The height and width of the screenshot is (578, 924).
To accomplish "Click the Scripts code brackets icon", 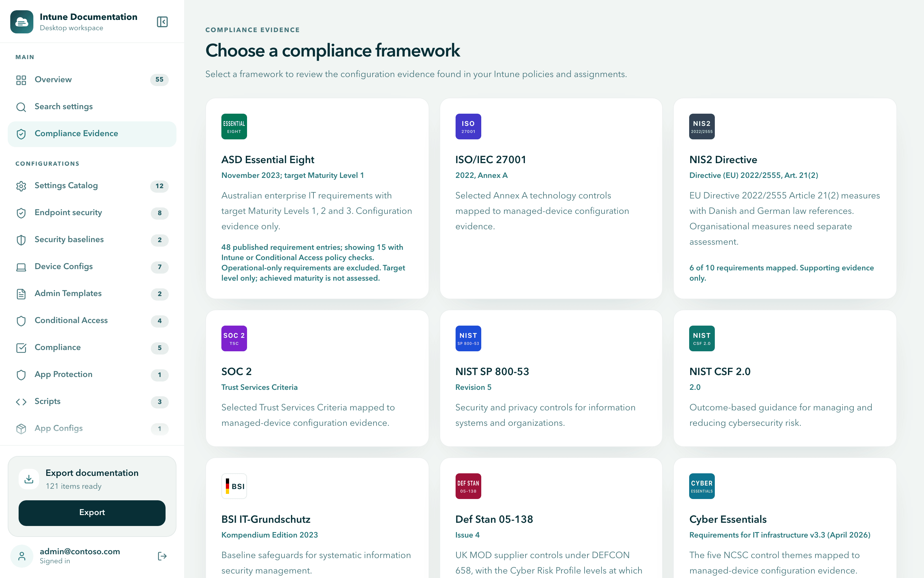I will [21, 401].
